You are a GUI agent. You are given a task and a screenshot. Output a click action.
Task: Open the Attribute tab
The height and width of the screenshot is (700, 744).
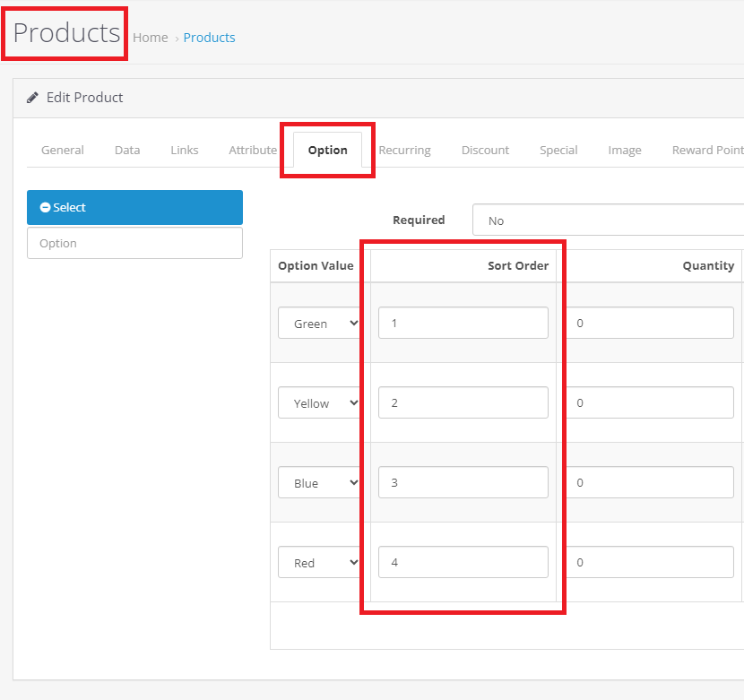[252, 150]
